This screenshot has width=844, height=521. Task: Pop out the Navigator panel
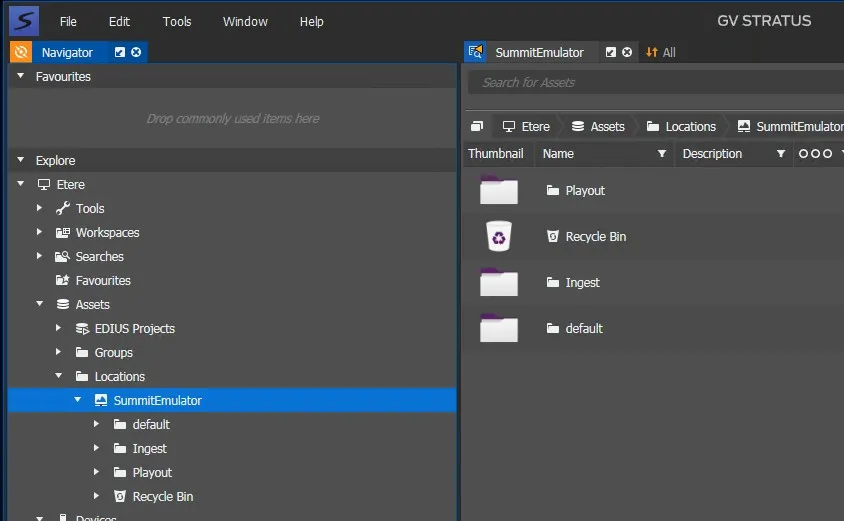pyautogui.click(x=120, y=52)
